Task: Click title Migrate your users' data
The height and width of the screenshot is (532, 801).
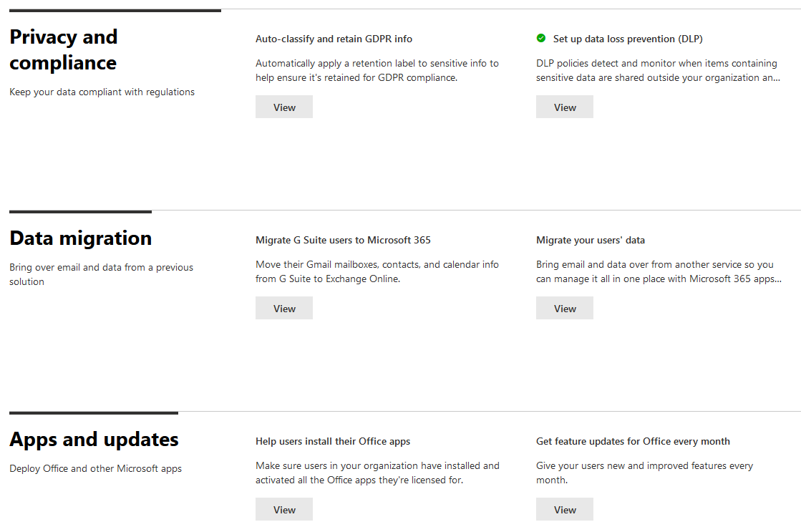Action: 590,240
